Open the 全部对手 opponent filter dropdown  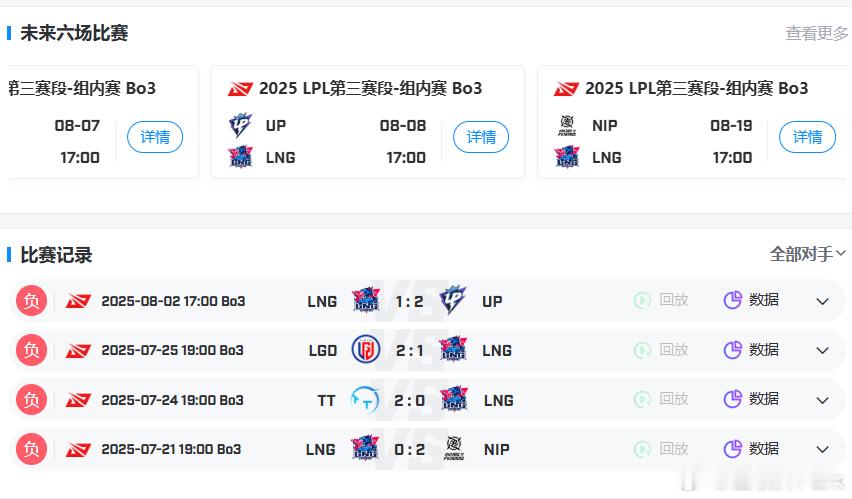click(808, 254)
